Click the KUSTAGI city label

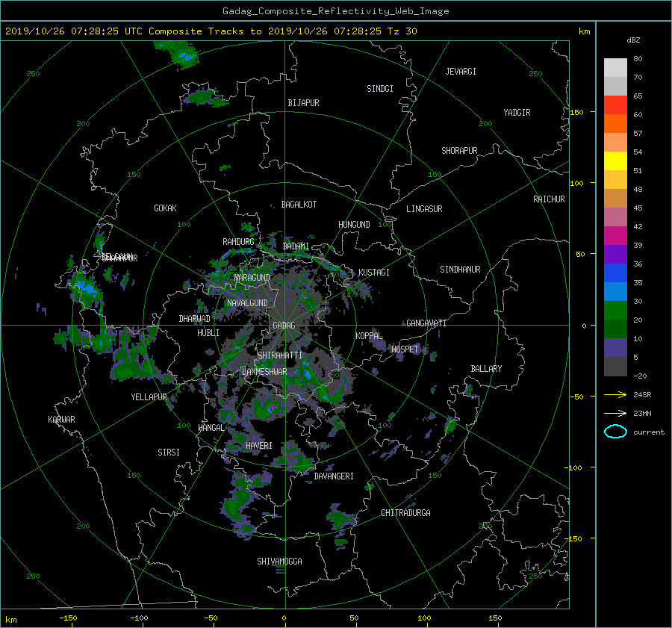374,273
